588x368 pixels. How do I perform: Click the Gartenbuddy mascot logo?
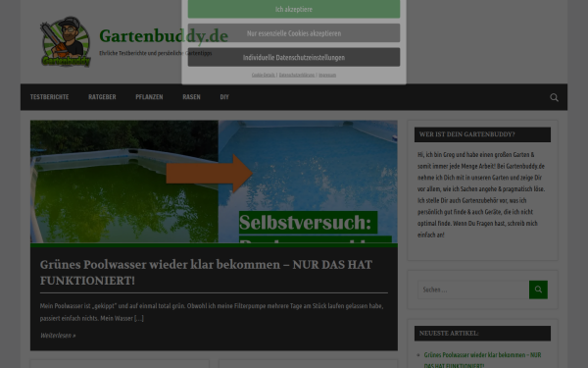pos(66,41)
